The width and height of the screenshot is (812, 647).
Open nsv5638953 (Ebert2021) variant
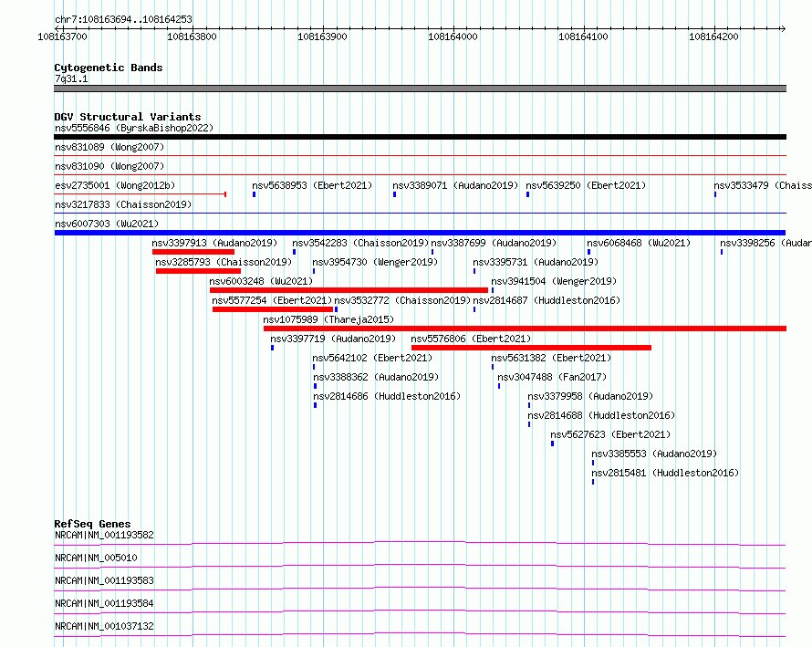pos(312,185)
